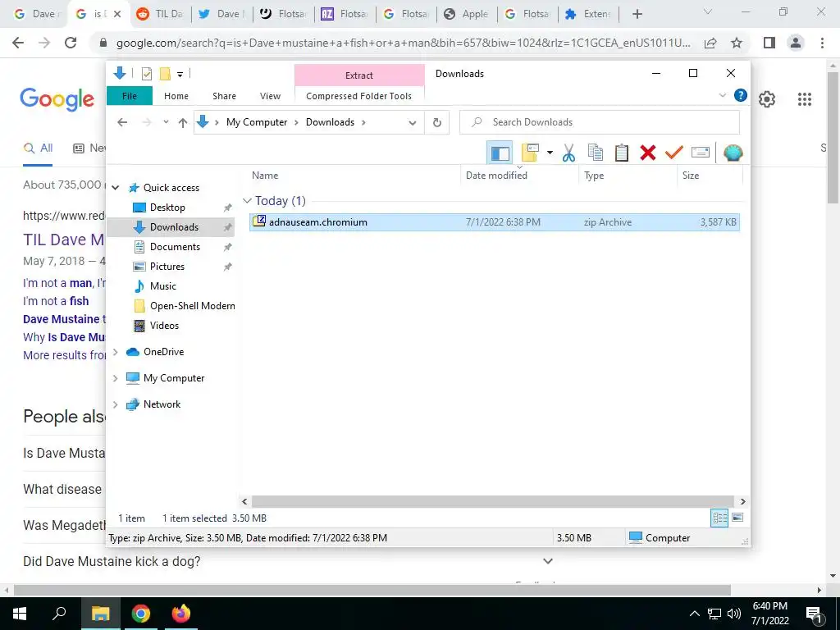Expand the ribbon with the chevron
840x630 pixels.
722,95
